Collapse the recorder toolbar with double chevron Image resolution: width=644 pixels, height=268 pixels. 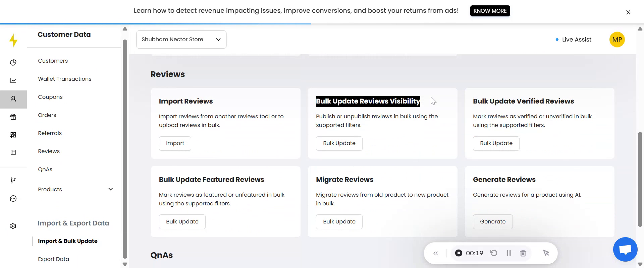click(x=435, y=253)
